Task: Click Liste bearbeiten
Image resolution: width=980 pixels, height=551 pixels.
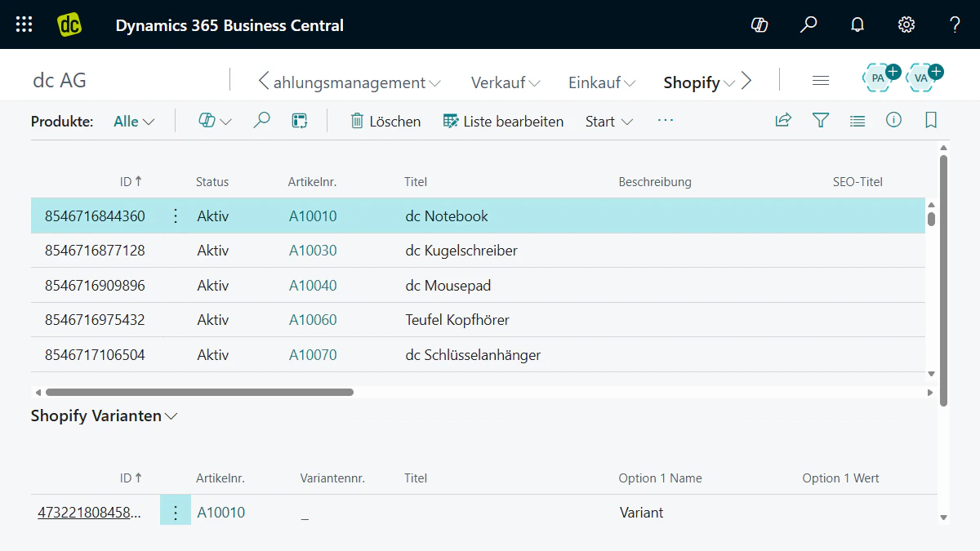Action: tap(503, 122)
